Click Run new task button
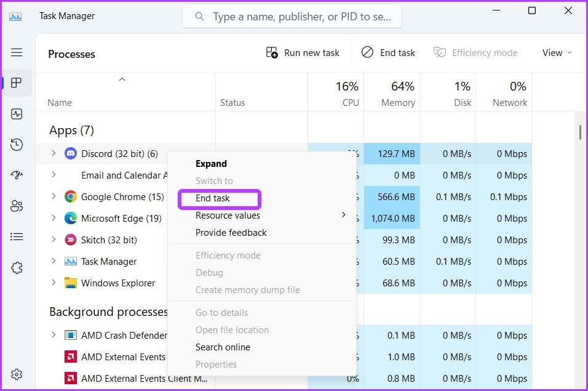The height and width of the screenshot is (391, 588). point(303,53)
